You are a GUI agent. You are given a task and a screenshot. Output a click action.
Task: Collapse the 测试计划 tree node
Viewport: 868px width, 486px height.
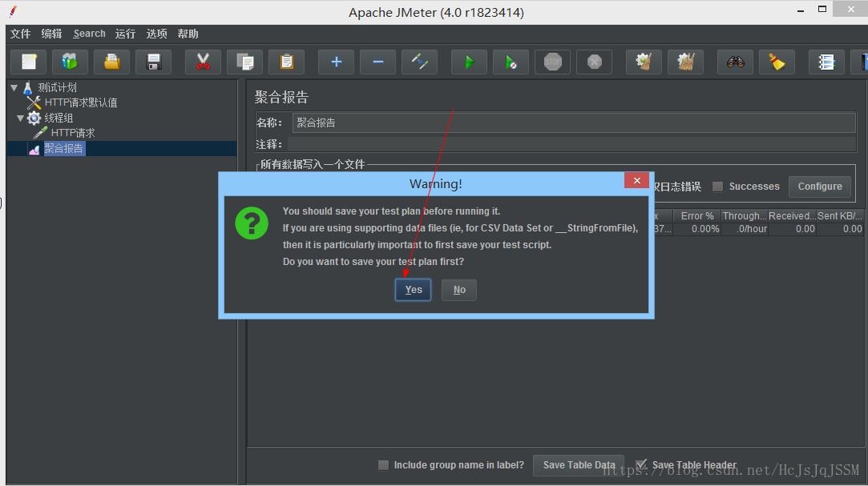pos(14,87)
